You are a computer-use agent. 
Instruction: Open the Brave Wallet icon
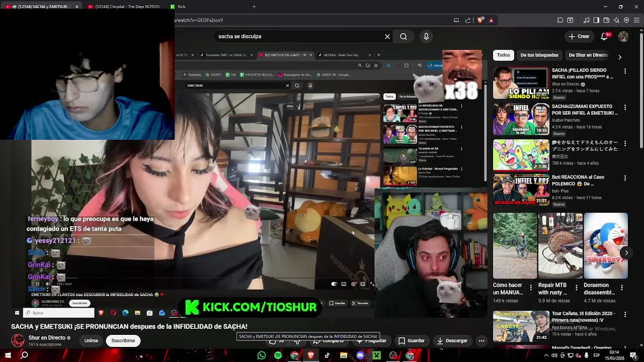pyautogui.click(x=606, y=20)
